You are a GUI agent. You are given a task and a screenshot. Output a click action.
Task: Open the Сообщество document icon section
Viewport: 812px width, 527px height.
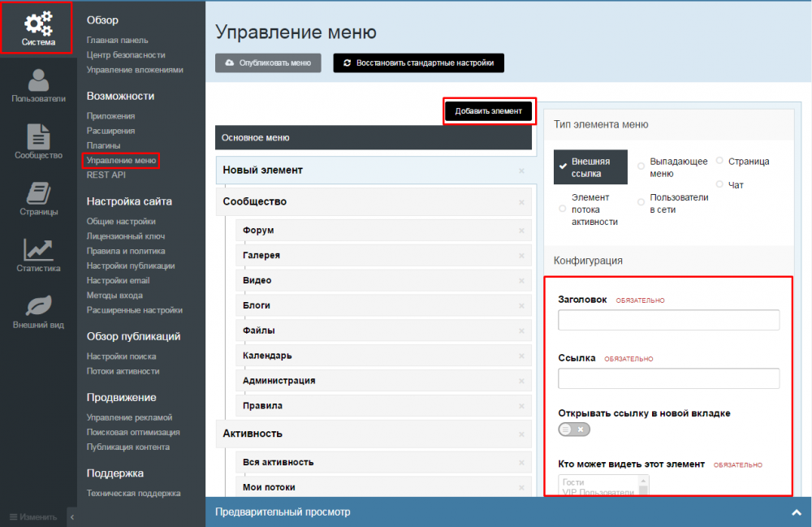point(38,142)
